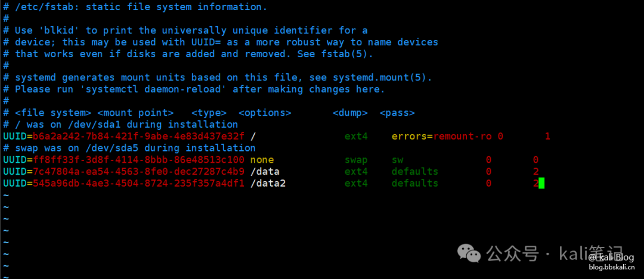Click the 'none' mount point entry
This screenshot has height=279, width=644.
262,160
